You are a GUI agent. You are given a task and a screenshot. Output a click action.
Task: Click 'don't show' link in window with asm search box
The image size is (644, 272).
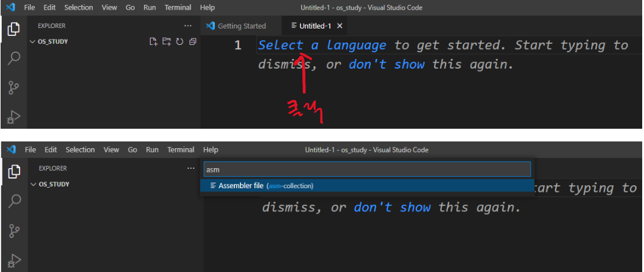[x=392, y=207]
